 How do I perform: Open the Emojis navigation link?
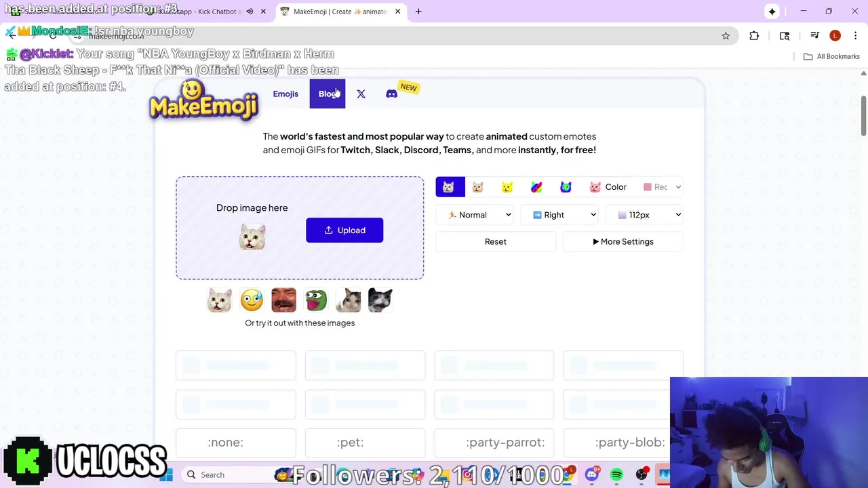click(x=285, y=94)
